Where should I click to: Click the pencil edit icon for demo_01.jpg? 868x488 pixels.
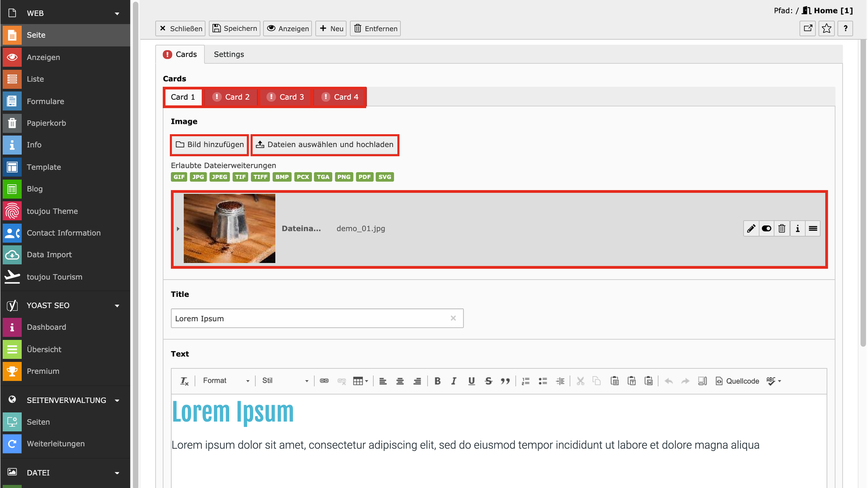(751, 229)
